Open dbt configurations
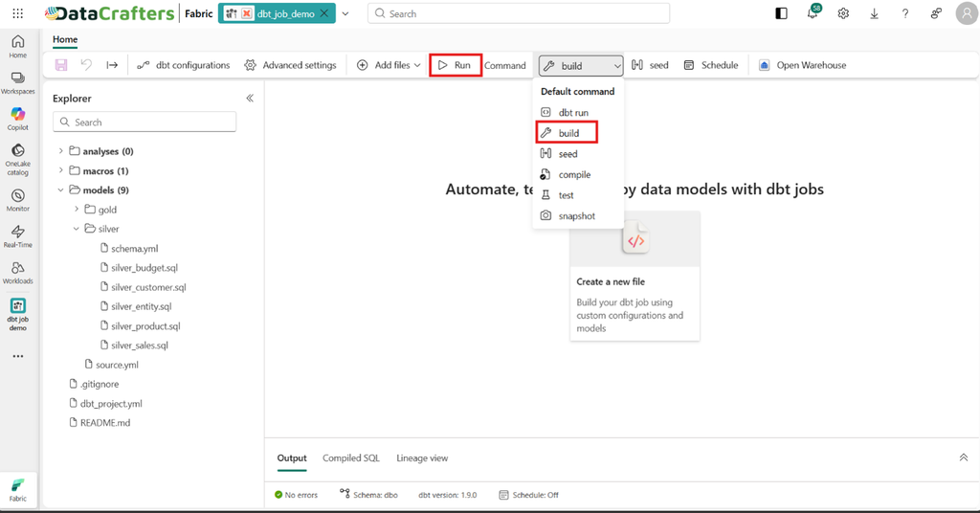 184,65
